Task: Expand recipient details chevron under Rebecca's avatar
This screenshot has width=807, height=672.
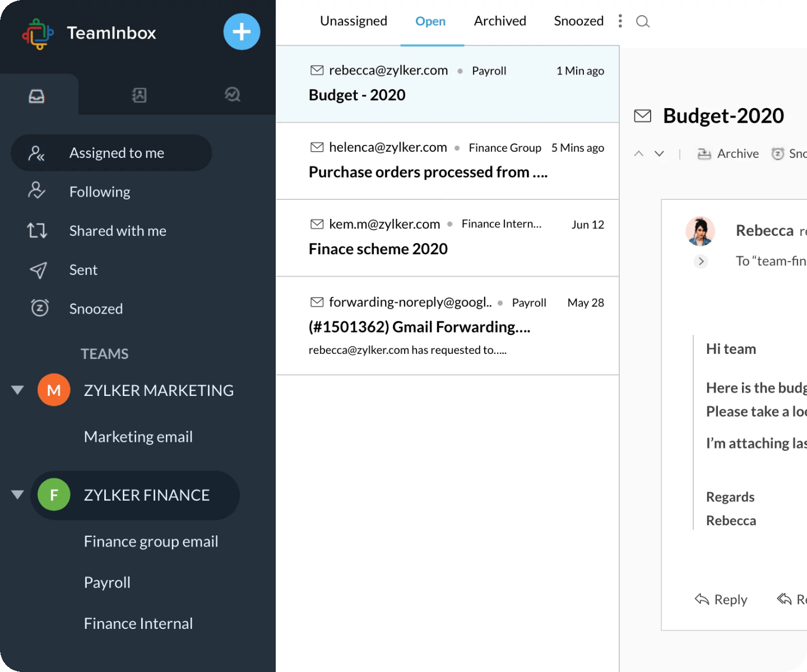Action: [701, 262]
